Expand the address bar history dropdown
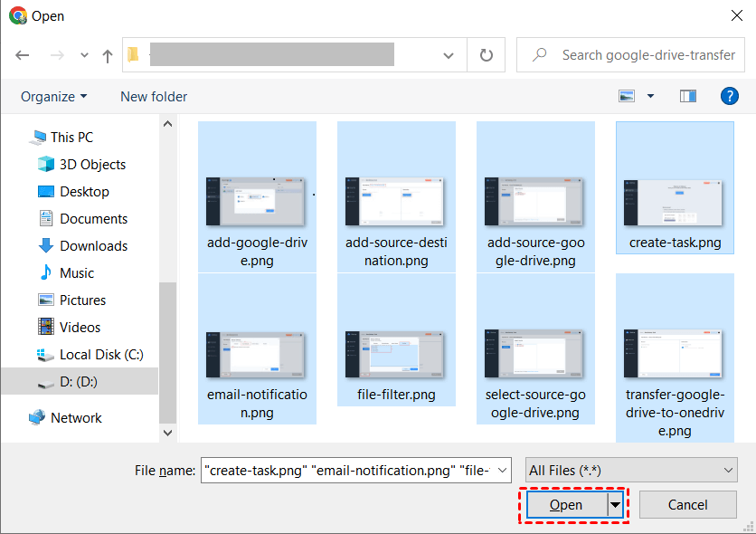 click(449, 54)
